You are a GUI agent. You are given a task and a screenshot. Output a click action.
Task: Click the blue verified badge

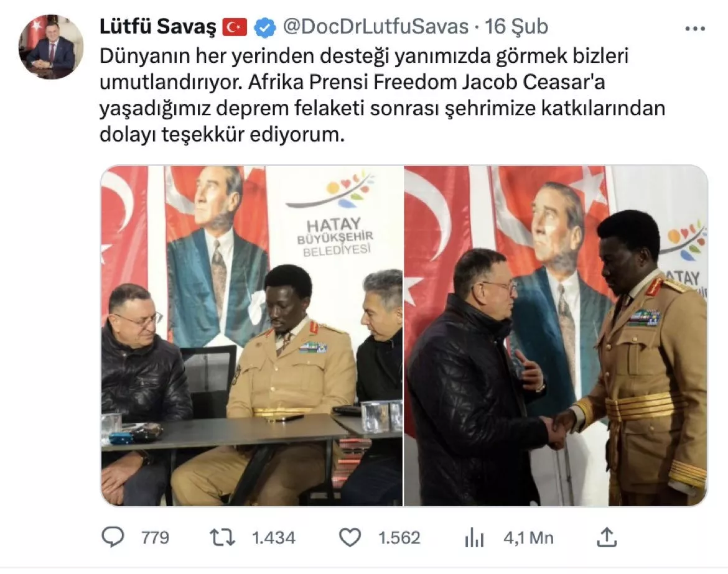[x=265, y=27]
